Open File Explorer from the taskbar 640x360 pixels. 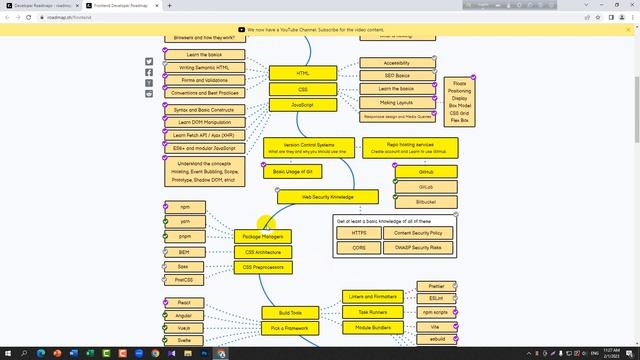click(x=188, y=353)
